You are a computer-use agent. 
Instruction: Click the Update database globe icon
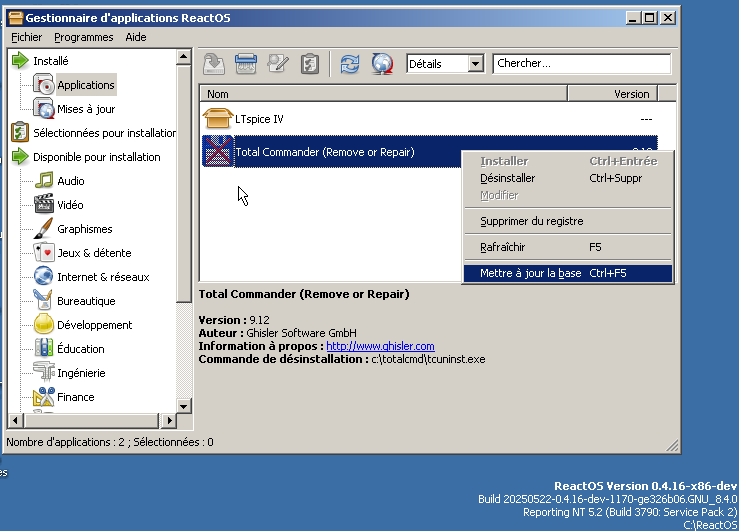point(381,64)
